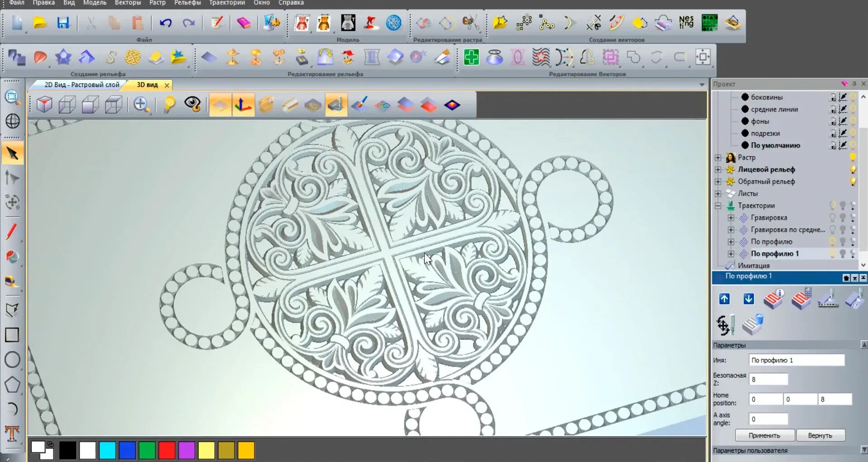Close the 3D вид tab
The width and height of the screenshot is (868, 462).
coord(167,85)
